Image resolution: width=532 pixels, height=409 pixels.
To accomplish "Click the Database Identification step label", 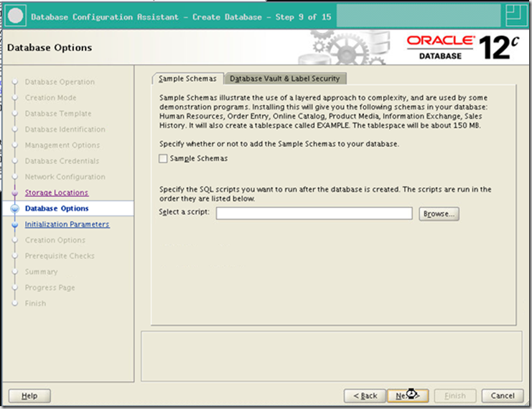I will [x=65, y=129].
